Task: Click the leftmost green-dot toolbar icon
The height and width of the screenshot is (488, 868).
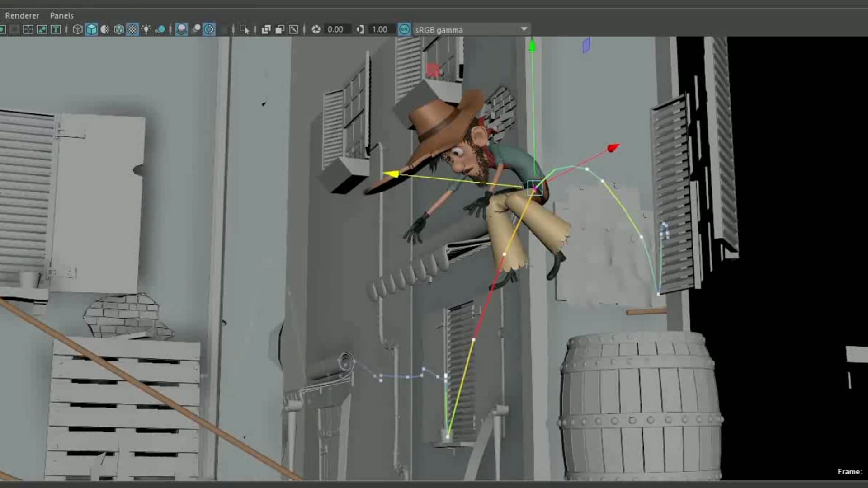Action: 3,29
